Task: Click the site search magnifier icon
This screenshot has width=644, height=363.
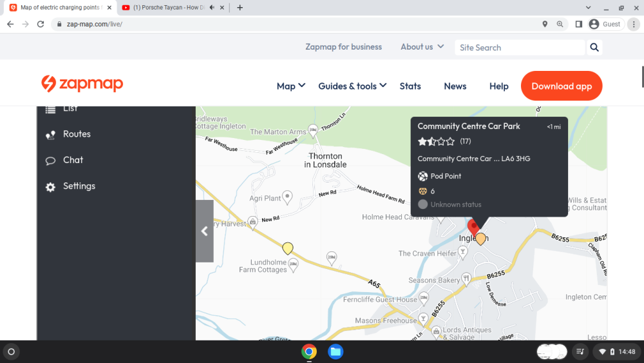Action: (x=594, y=47)
